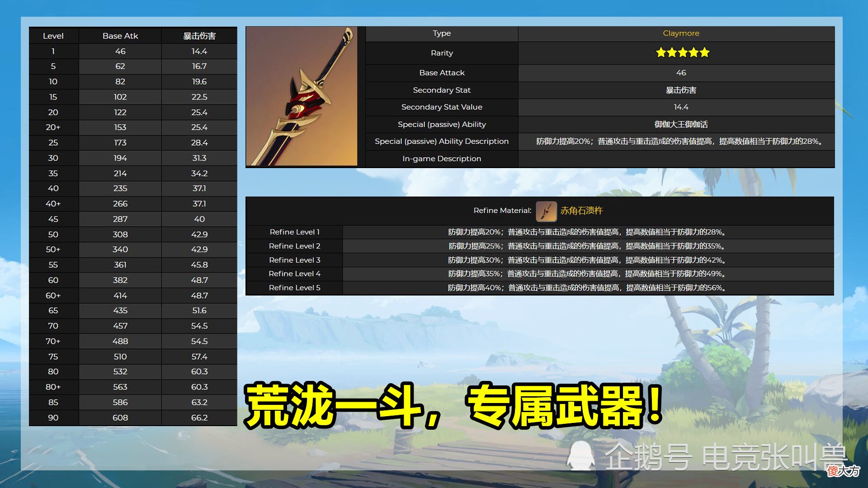The image size is (868, 488).
Task: Select the crit damage value 66.2
Action: coord(199,418)
